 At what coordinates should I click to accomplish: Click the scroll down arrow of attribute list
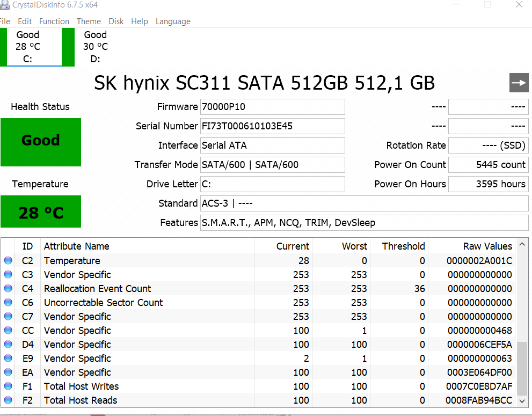[x=522, y=401]
